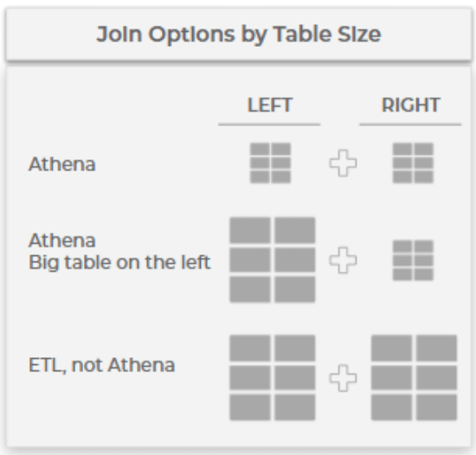The height and width of the screenshot is (455, 476).
Task: Click the RIGHT column header
Action: point(410,105)
